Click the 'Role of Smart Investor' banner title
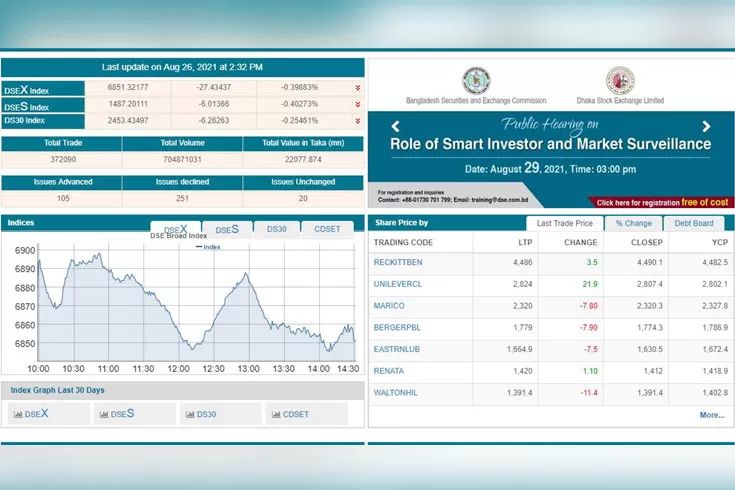 point(550,143)
